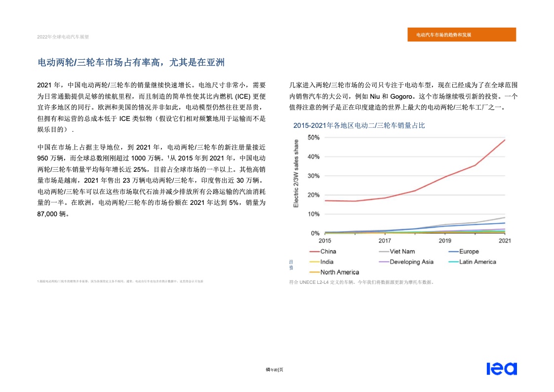This screenshot has height=392, width=554.
Task: Click the Electric 2/3W sales share axis title
Action: [296, 173]
